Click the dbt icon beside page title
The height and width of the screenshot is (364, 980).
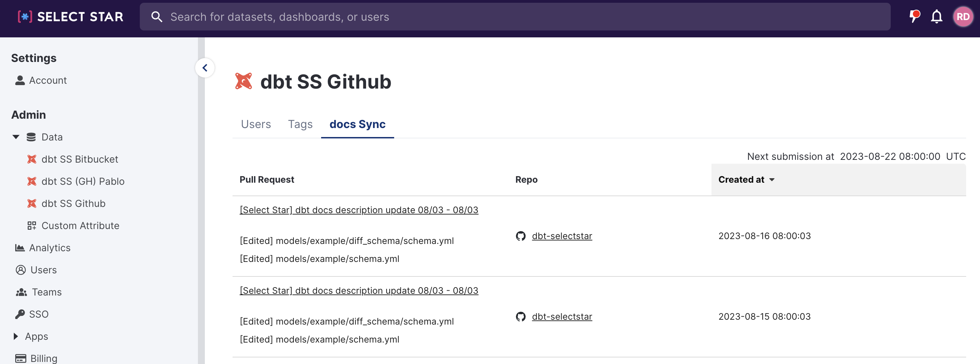coord(244,81)
